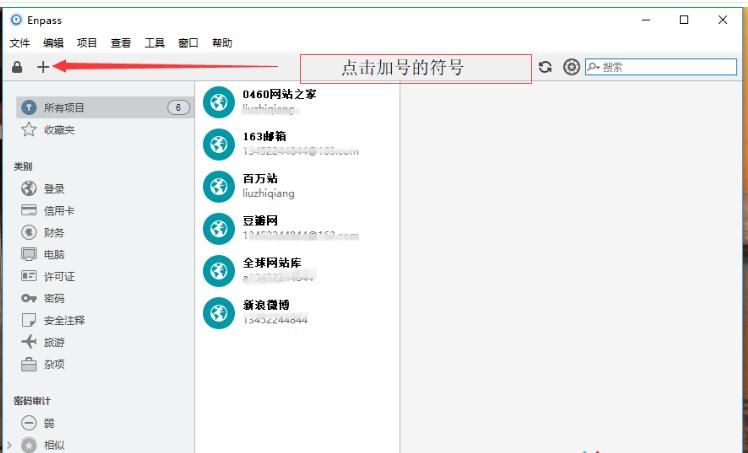The image size is (748, 453).
Task: Click the star icon beside 收藏夹
Action: (x=29, y=129)
